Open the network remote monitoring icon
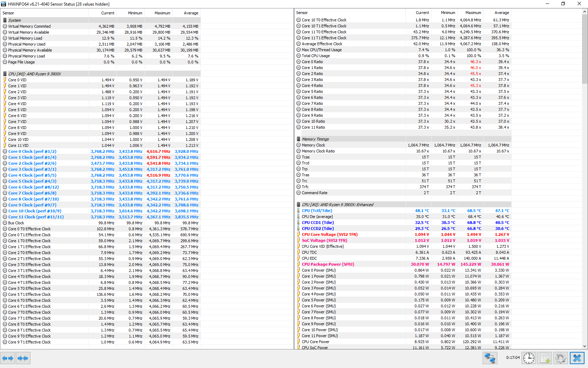Image resolution: width=588 pixels, height=368 pixels. click(x=490, y=358)
